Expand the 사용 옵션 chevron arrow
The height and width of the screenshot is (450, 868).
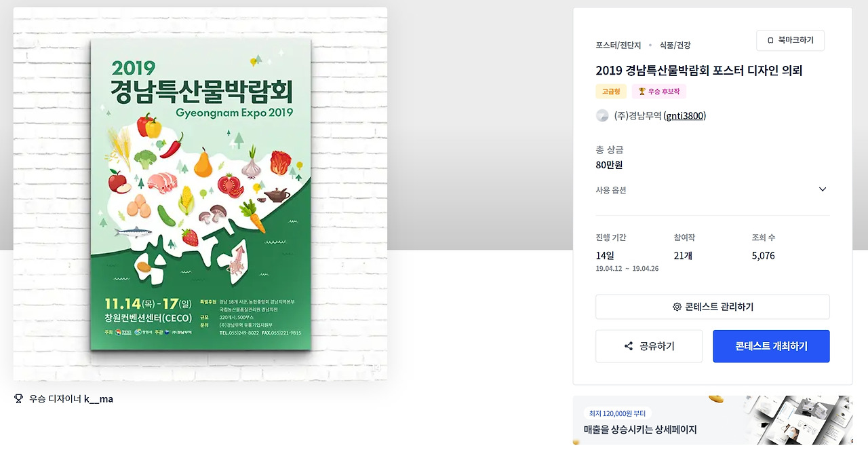click(823, 189)
